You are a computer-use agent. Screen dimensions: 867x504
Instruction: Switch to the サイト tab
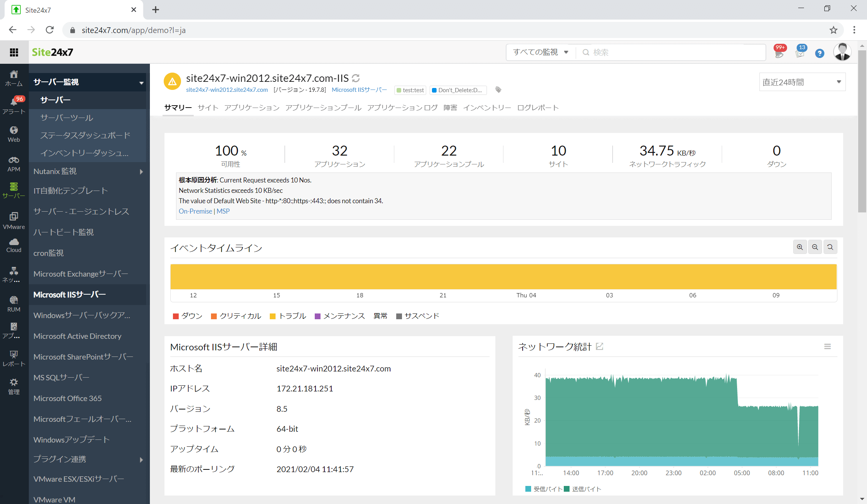pyautogui.click(x=208, y=108)
